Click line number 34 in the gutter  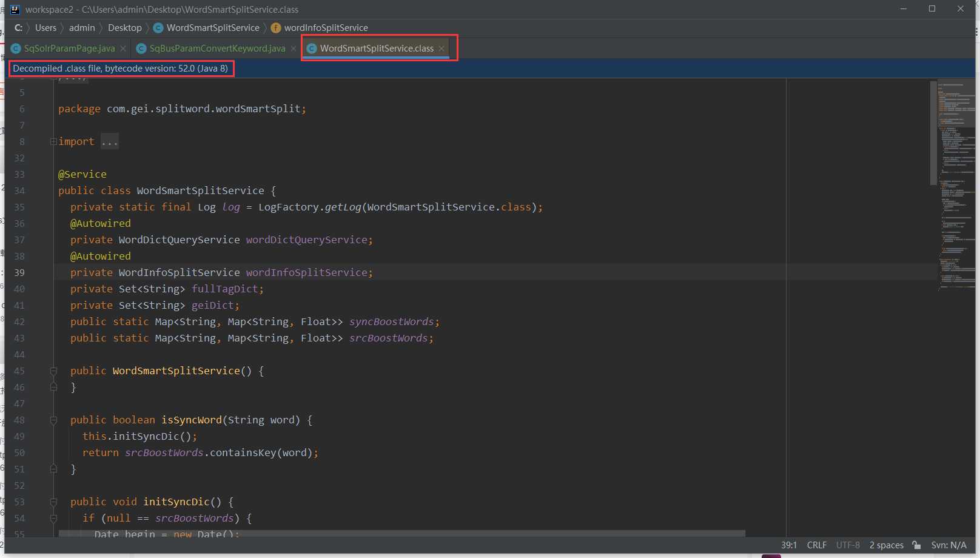[19, 190]
